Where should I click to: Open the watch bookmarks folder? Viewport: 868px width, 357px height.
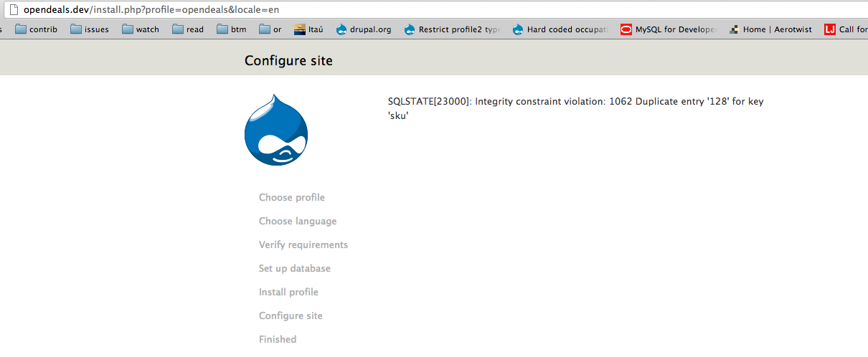141,29
